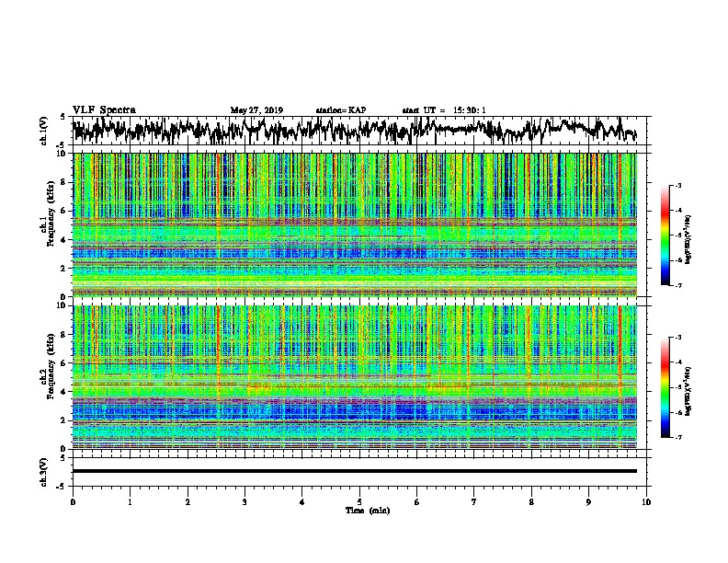Click the ch.2 spectrogram color scale bar
The width and height of the screenshot is (728, 563).
point(665,387)
